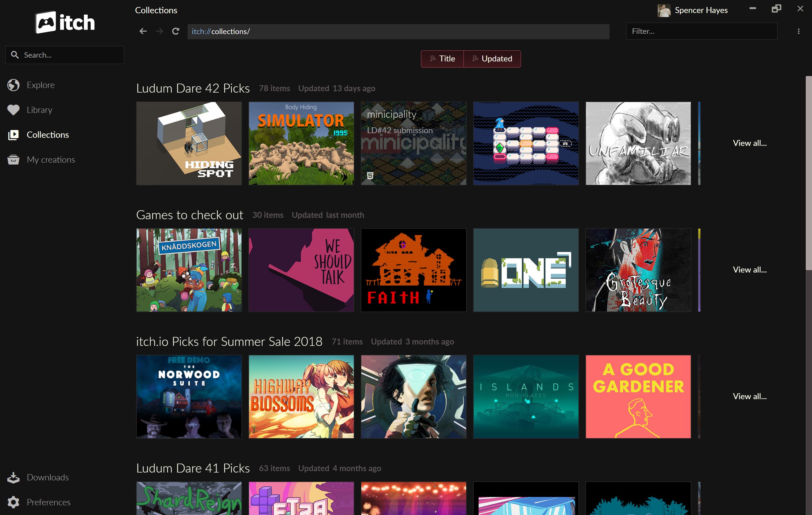The height and width of the screenshot is (515, 812).
Task: Select the Explore navigation icon
Action: click(14, 85)
